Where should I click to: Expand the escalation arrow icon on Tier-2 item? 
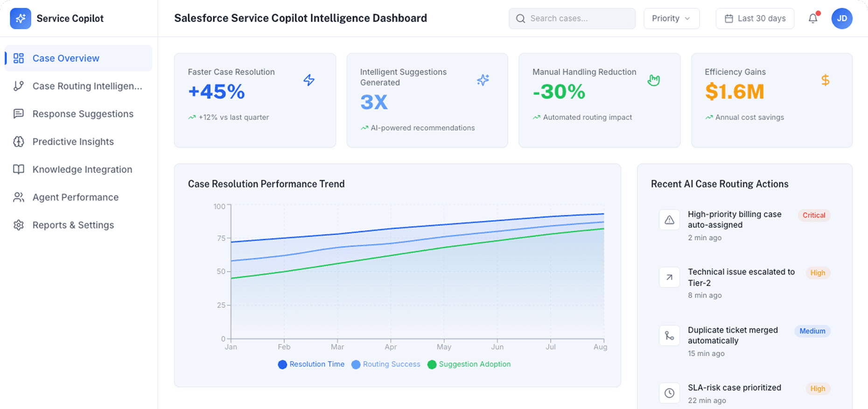[x=669, y=277]
